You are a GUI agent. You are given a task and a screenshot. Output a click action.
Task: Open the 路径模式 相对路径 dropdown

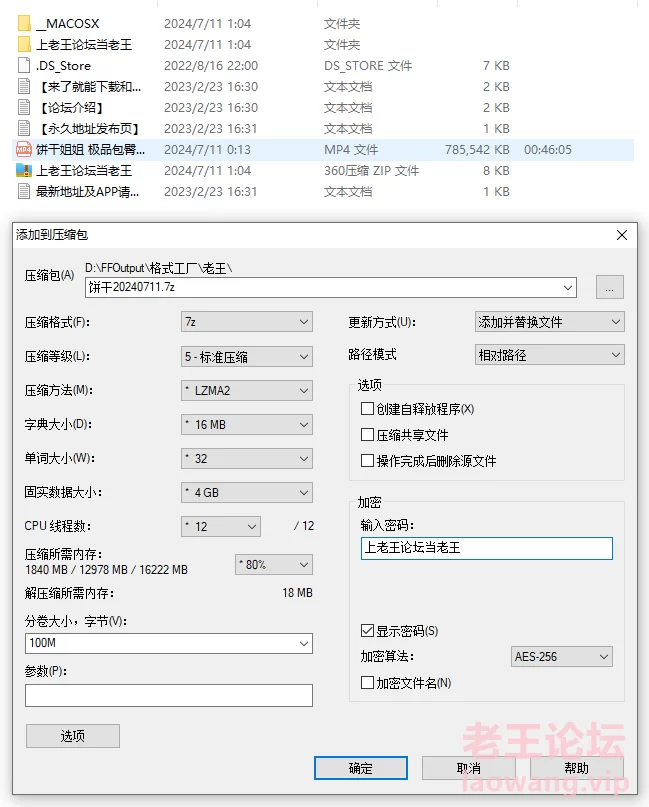tap(550, 355)
